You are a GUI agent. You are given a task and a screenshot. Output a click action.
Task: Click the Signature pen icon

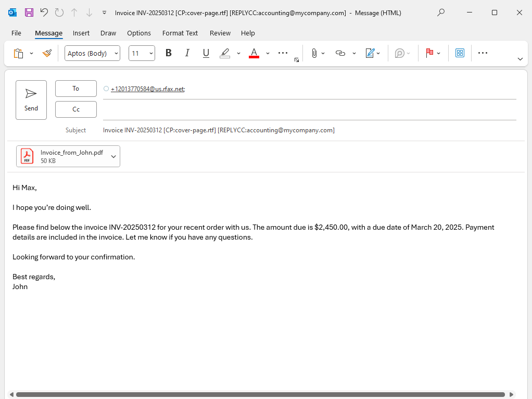tap(370, 53)
